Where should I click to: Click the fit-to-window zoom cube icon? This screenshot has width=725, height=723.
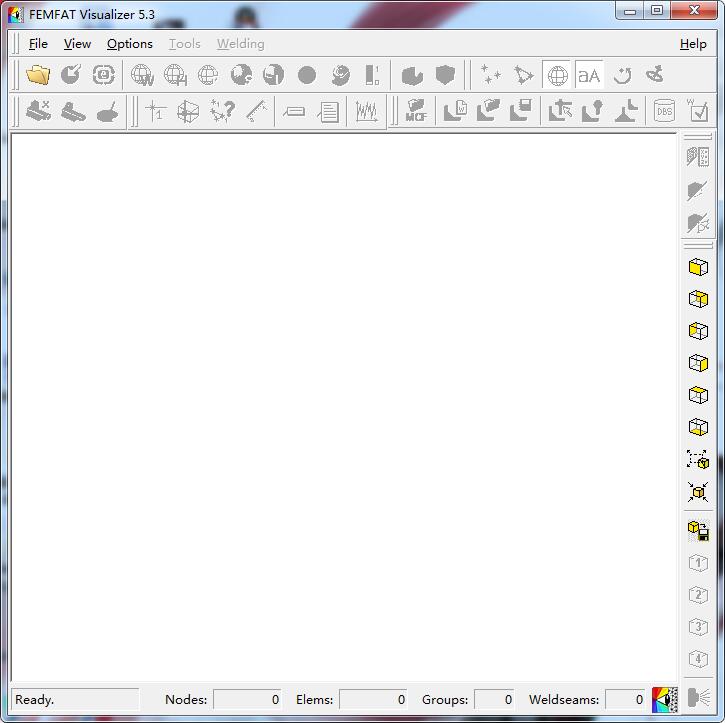coord(698,460)
